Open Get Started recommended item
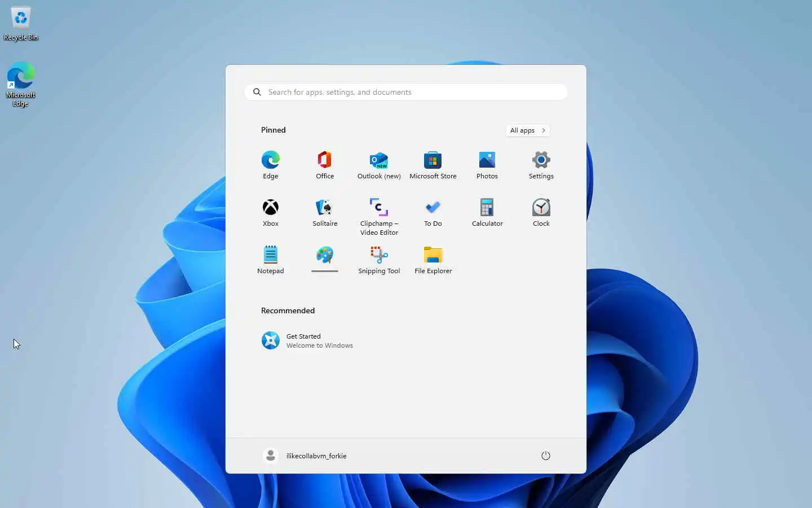812x508 pixels. tap(307, 340)
